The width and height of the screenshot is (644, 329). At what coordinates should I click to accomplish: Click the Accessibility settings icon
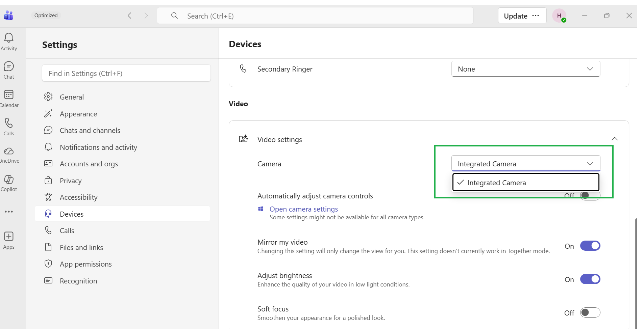(48, 197)
